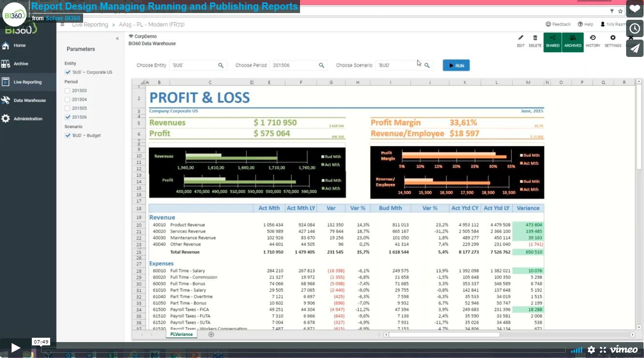
Task: Open Choose Period lookup search
Action: click(x=321, y=65)
